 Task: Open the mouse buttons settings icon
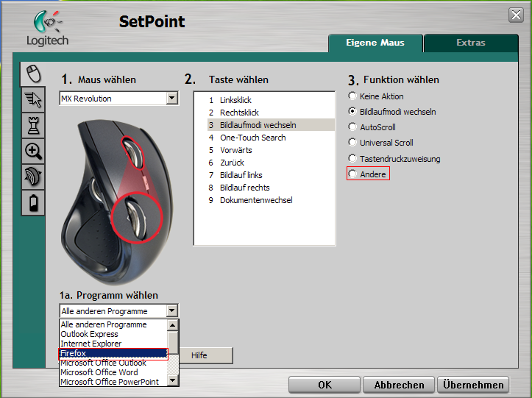(x=33, y=74)
